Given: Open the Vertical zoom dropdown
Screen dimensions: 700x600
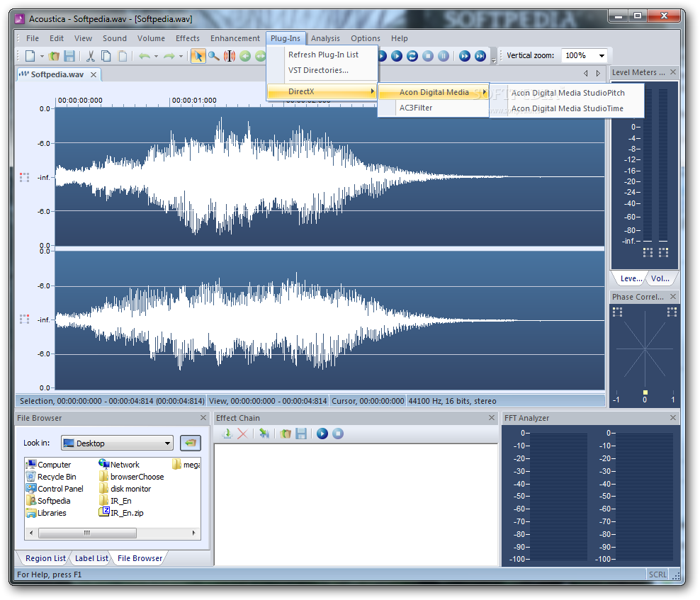Looking at the screenshot, I should [602, 56].
